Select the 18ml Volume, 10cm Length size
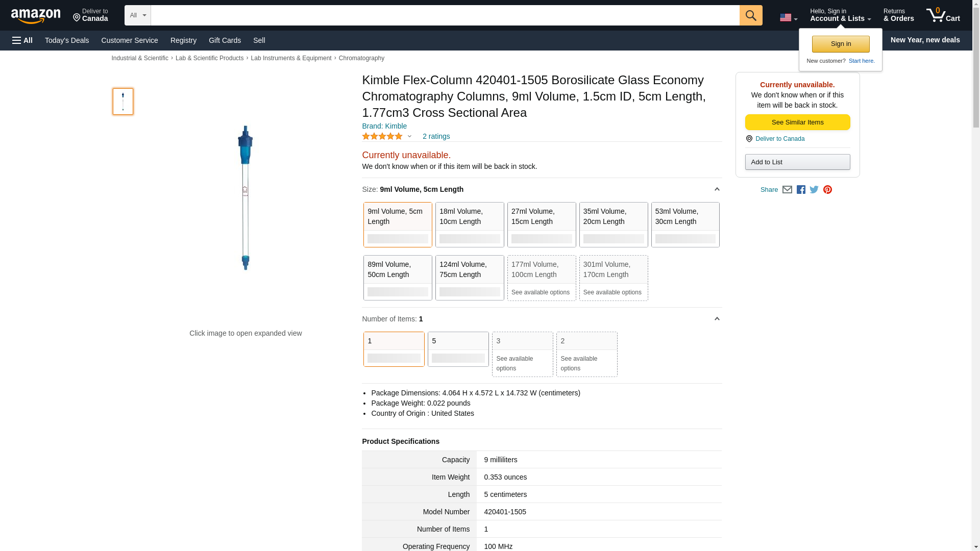This screenshot has width=980, height=551. click(x=469, y=224)
